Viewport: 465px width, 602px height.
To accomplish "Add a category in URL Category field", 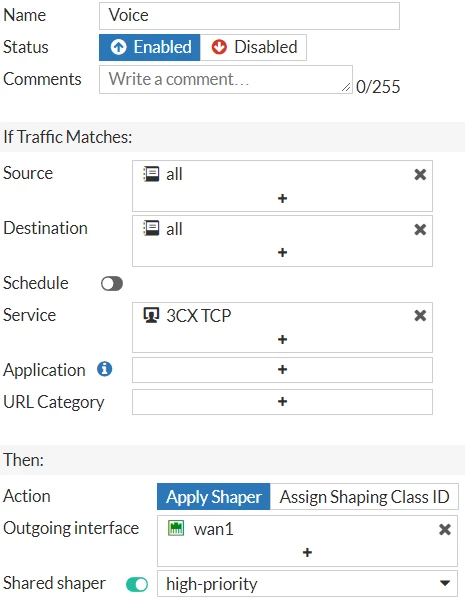I will click(x=282, y=402).
